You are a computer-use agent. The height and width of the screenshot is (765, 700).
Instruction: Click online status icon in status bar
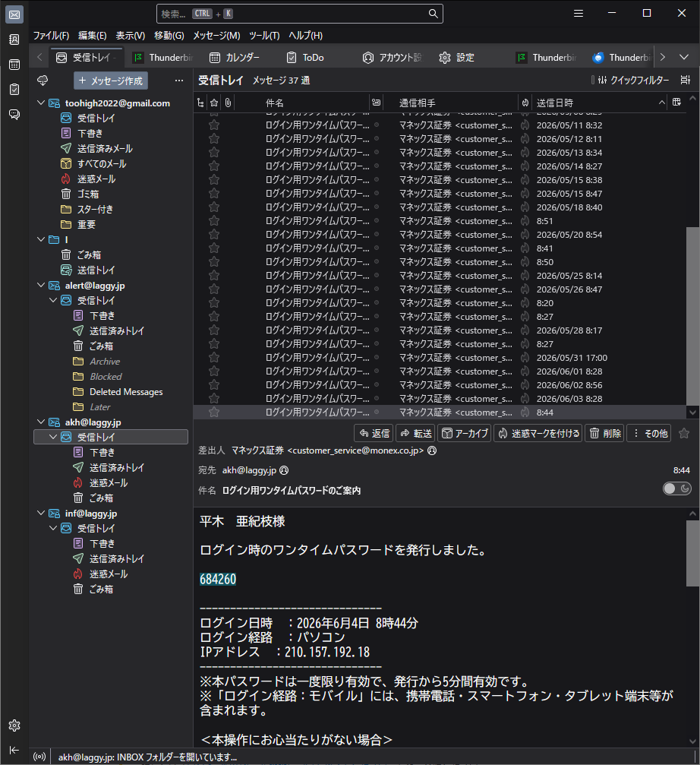click(39, 757)
